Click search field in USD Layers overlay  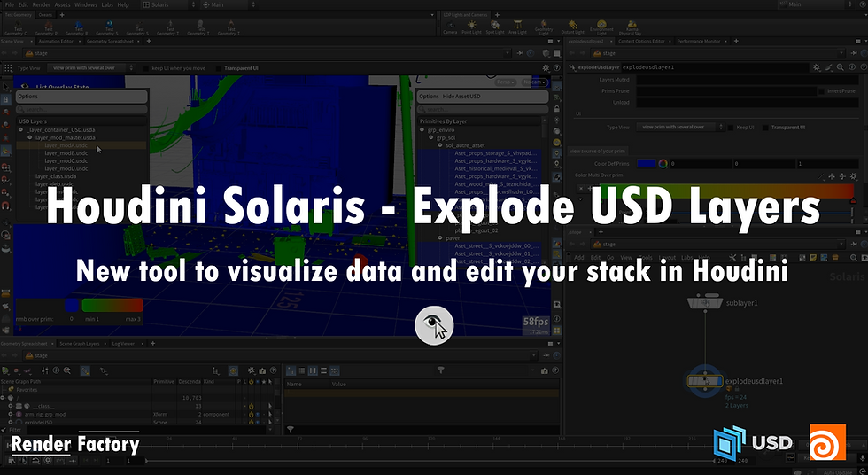[x=81, y=110]
